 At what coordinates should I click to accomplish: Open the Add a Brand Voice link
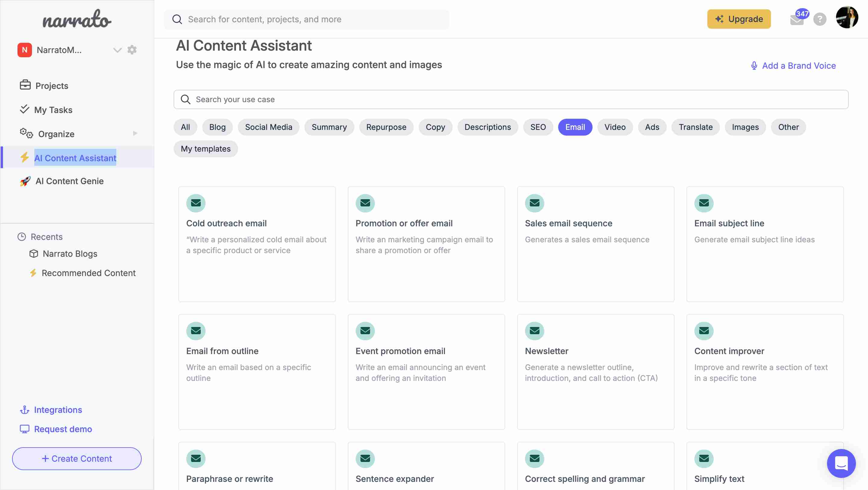(x=793, y=65)
